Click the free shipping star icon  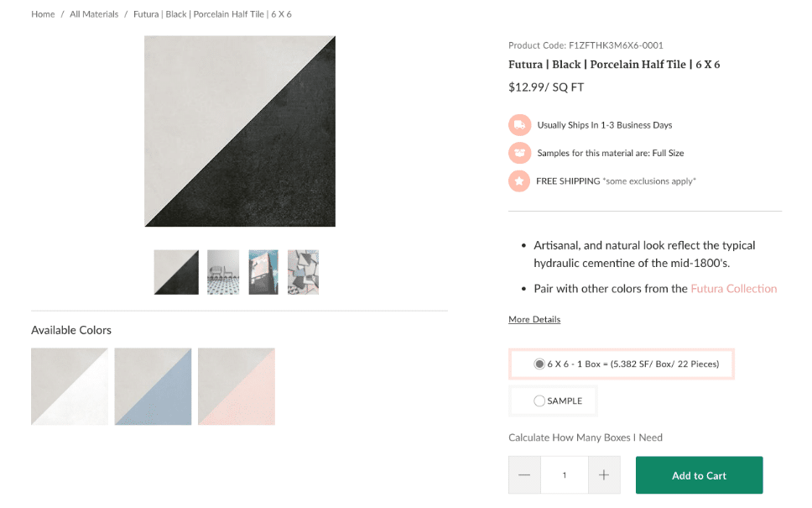(x=519, y=181)
